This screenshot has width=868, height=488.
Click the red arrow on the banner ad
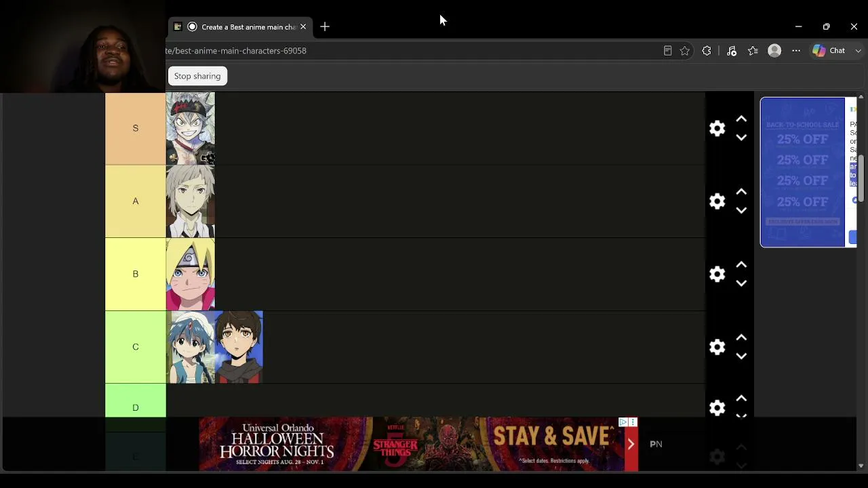(631, 445)
